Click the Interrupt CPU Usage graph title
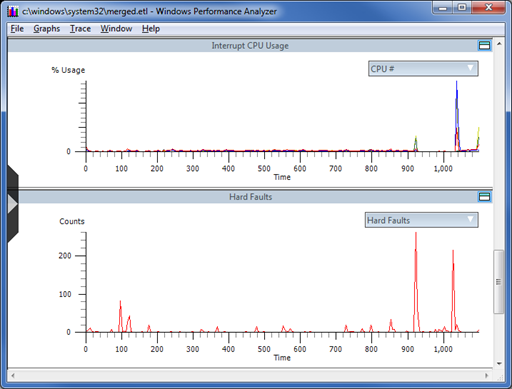The height and width of the screenshot is (389, 512). 250,46
